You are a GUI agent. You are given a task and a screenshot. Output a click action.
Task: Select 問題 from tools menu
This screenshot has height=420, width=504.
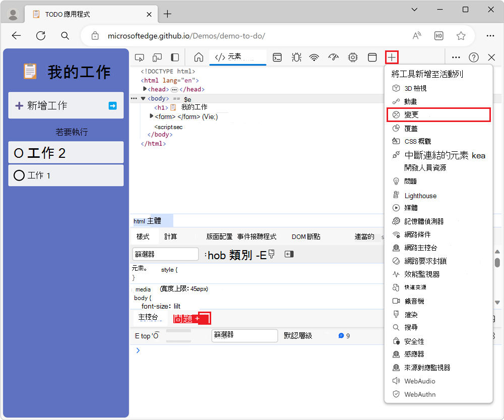438,182
